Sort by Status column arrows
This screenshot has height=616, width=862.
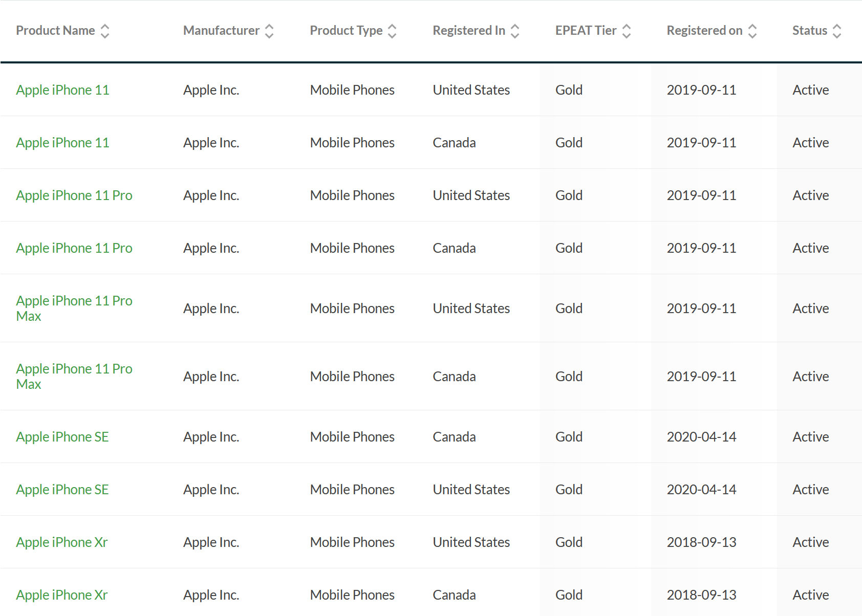pos(837,31)
